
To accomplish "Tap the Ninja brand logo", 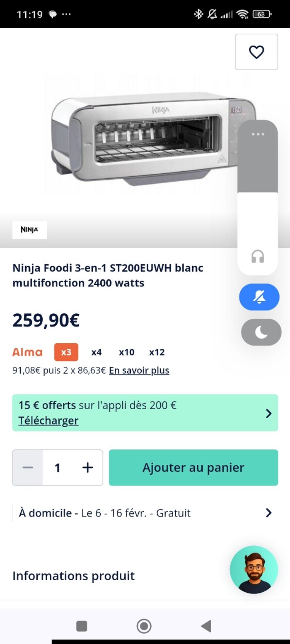I will (x=29, y=230).
